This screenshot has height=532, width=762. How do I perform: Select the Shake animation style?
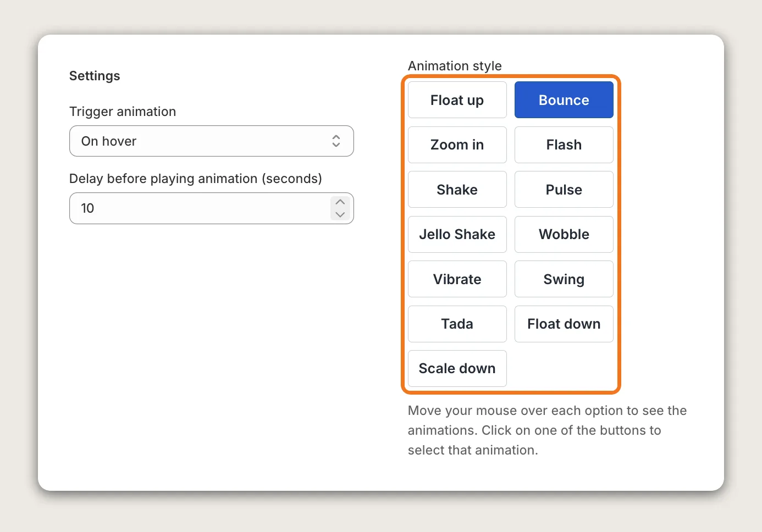(x=457, y=190)
